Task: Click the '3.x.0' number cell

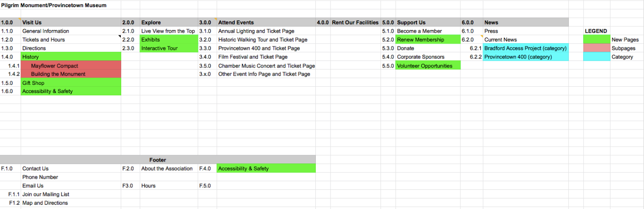Action: click(207, 74)
